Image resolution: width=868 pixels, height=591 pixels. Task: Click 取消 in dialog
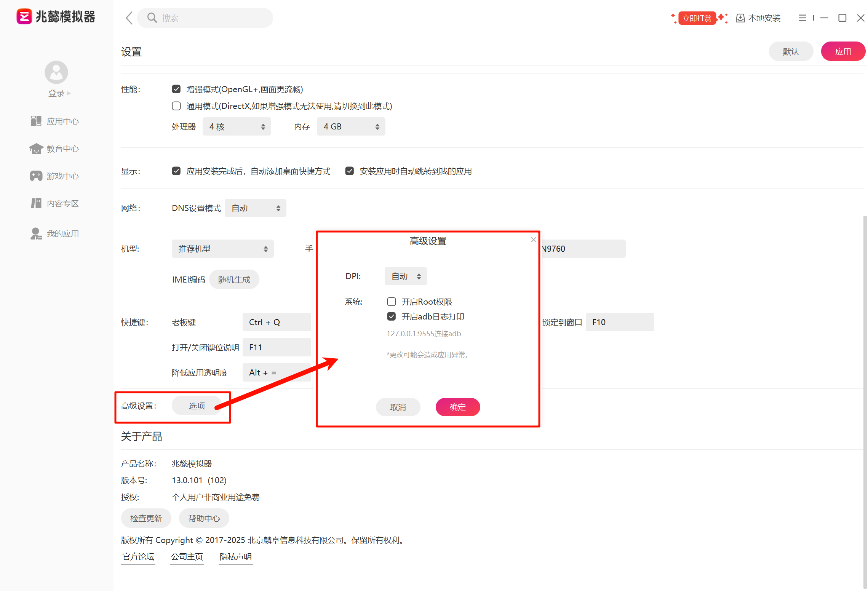[x=398, y=407]
